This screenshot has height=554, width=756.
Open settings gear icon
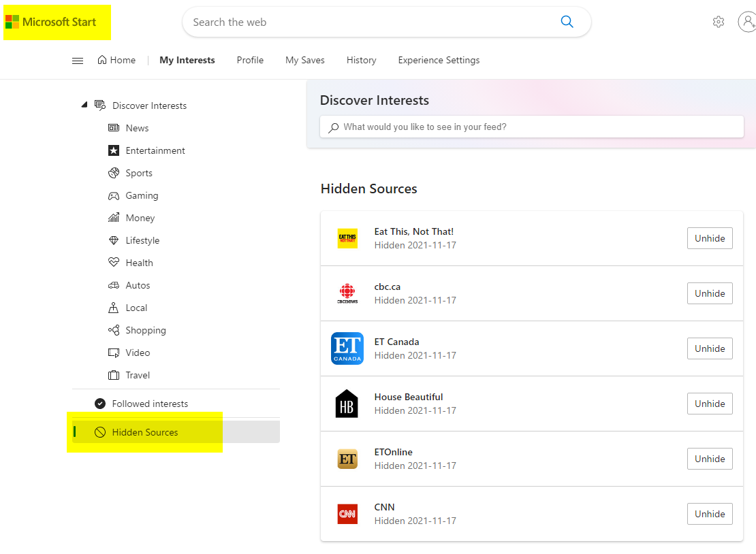(718, 22)
